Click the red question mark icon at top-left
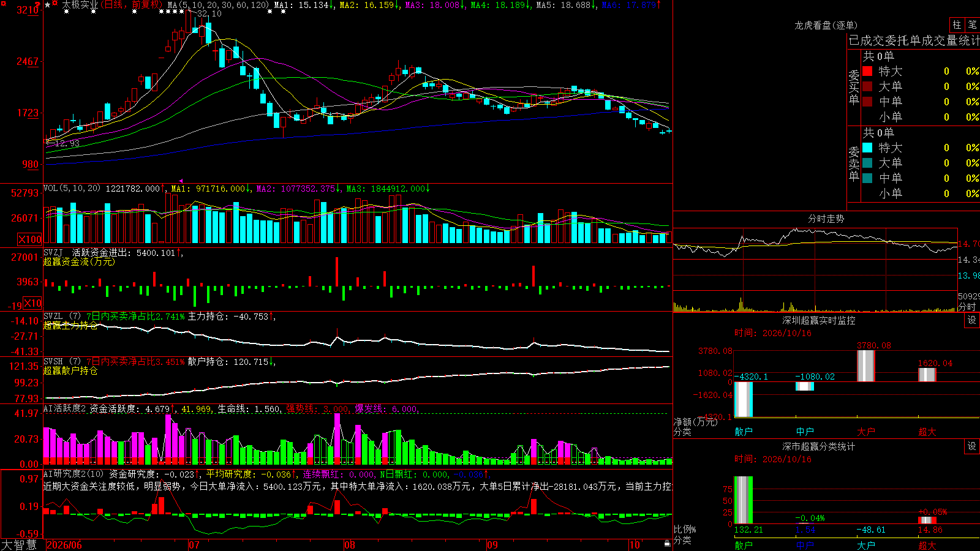Screen dimensions: 980x551 pos(36,6)
